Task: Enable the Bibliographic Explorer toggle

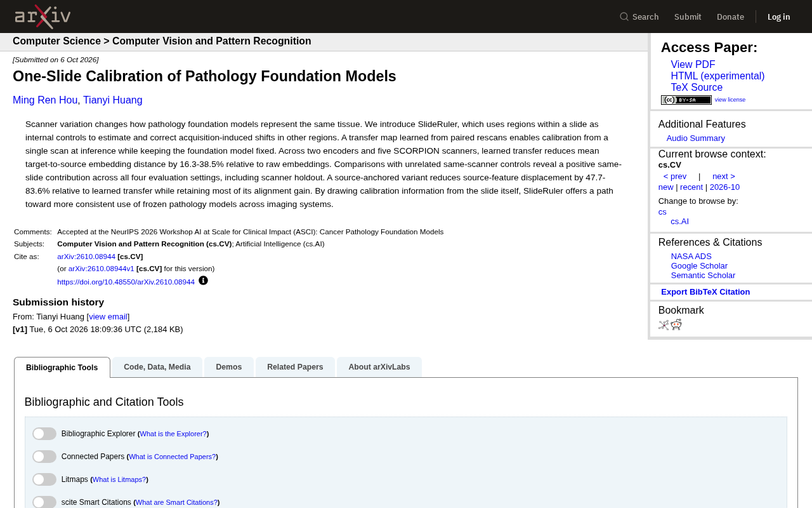Action: [44, 434]
